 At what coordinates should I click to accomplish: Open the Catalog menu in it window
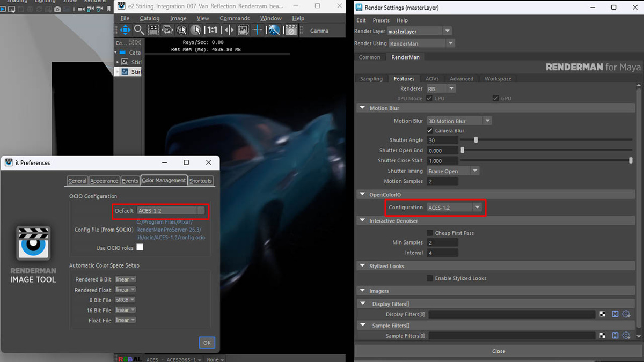tap(150, 18)
